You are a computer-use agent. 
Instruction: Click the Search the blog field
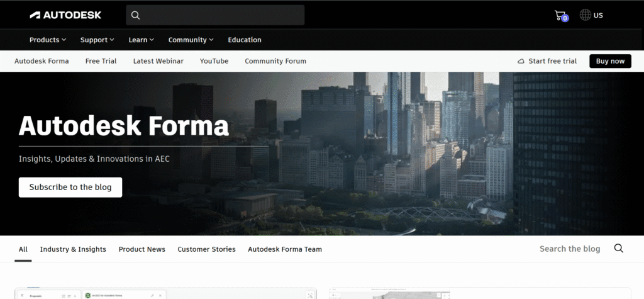[570, 249]
